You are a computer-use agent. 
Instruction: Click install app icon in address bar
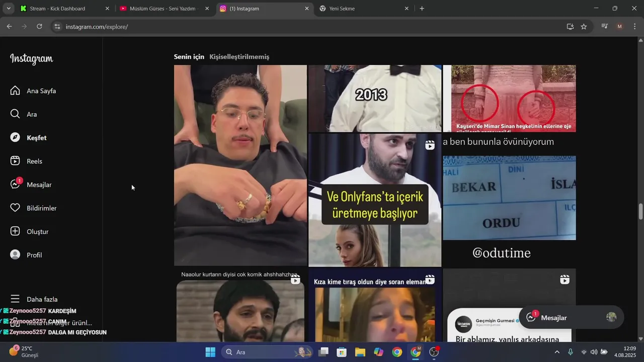coord(570,26)
